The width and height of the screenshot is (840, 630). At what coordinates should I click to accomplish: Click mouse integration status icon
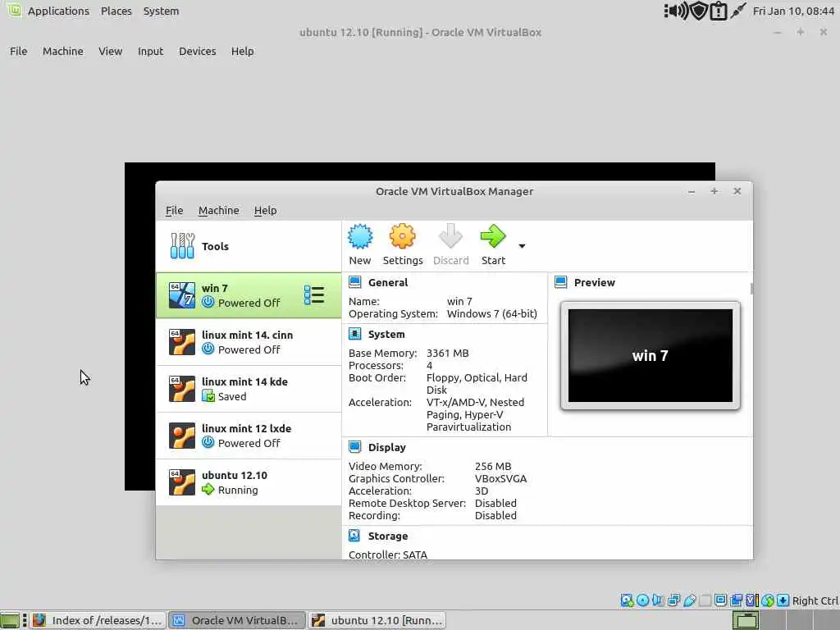[768, 600]
